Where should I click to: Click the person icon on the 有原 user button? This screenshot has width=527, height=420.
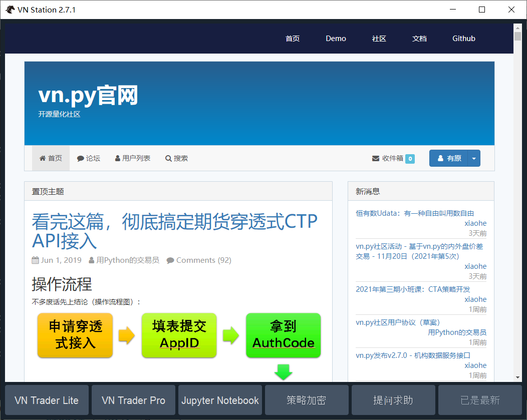pyautogui.click(x=440, y=158)
